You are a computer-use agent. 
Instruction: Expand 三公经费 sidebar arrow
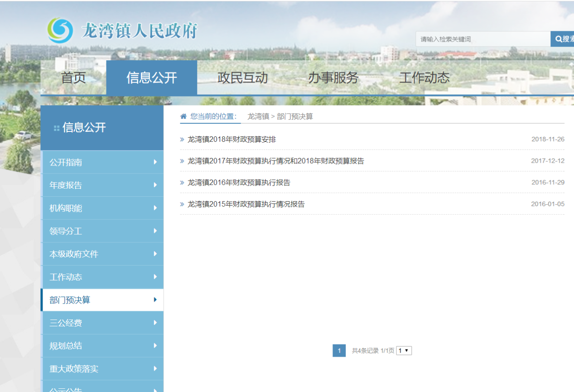click(x=155, y=323)
